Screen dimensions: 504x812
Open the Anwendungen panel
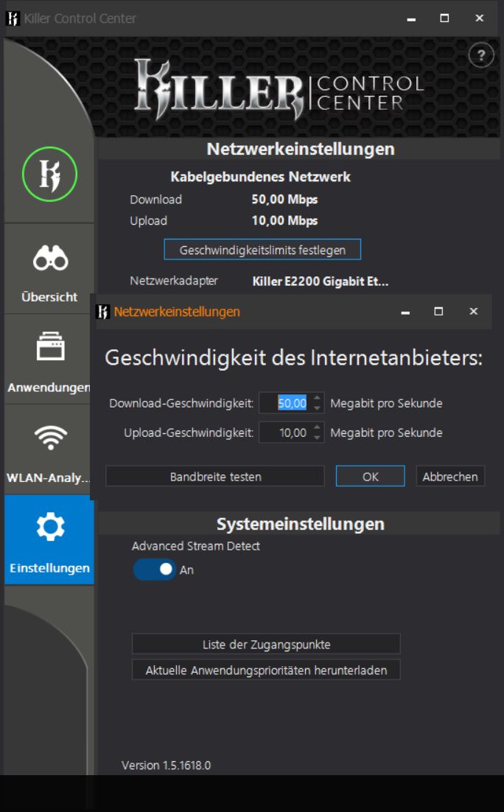click(x=49, y=360)
